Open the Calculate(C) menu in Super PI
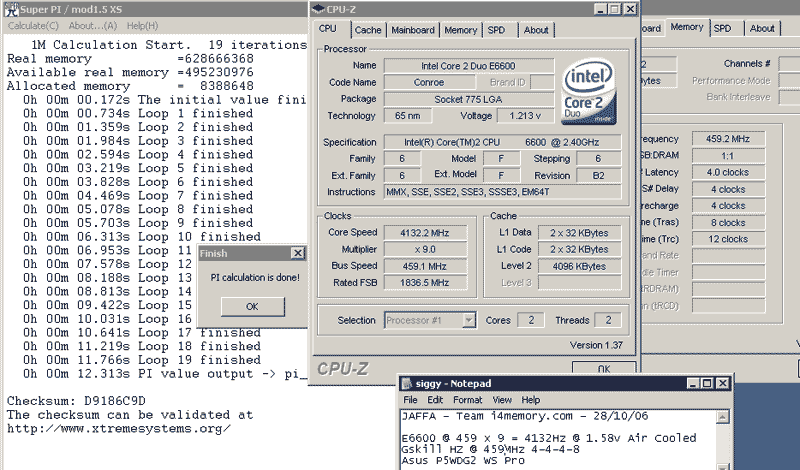 click(x=29, y=25)
